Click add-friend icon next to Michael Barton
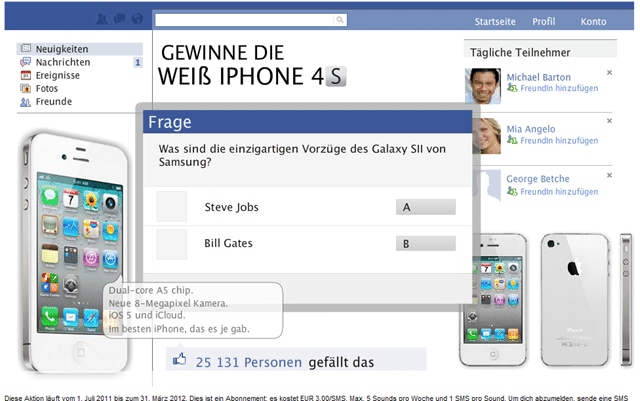The width and height of the screenshot is (640, 401). 512,88
